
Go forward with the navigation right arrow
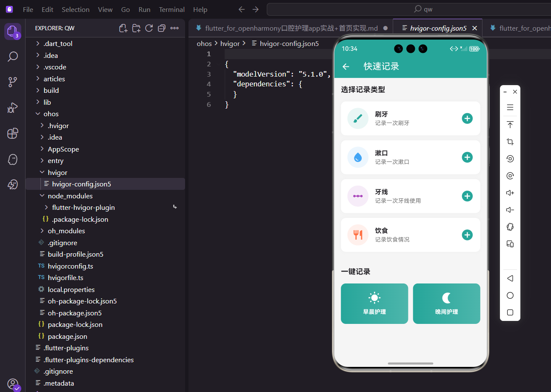(255, 9)
